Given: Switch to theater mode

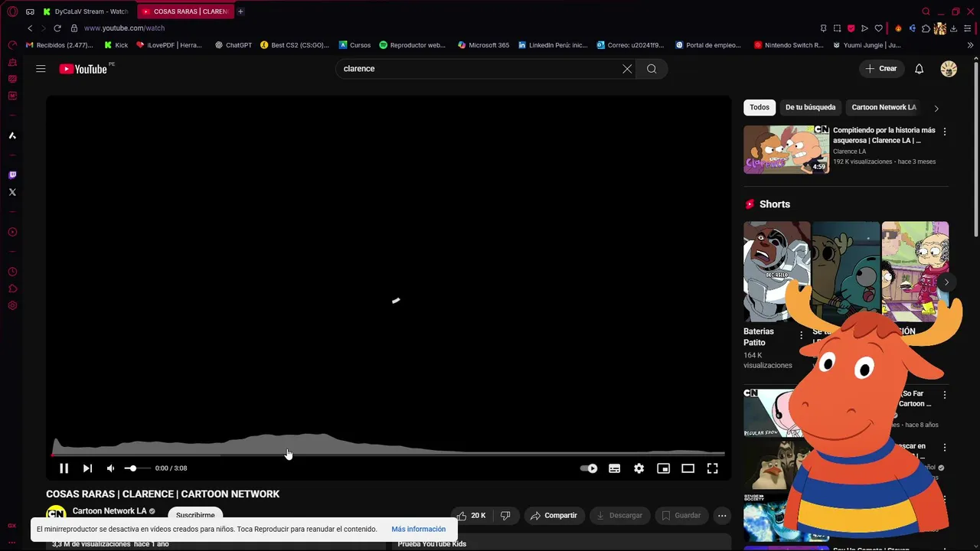Looking at the screenshot, I should pyautogui.click(x=688, y=468).
